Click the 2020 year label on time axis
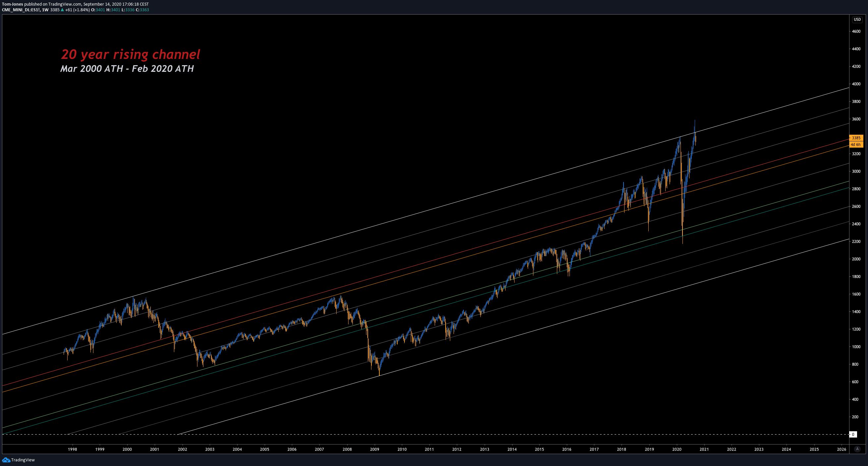Viewport: 868px width, 466px height. click(677, 449)
